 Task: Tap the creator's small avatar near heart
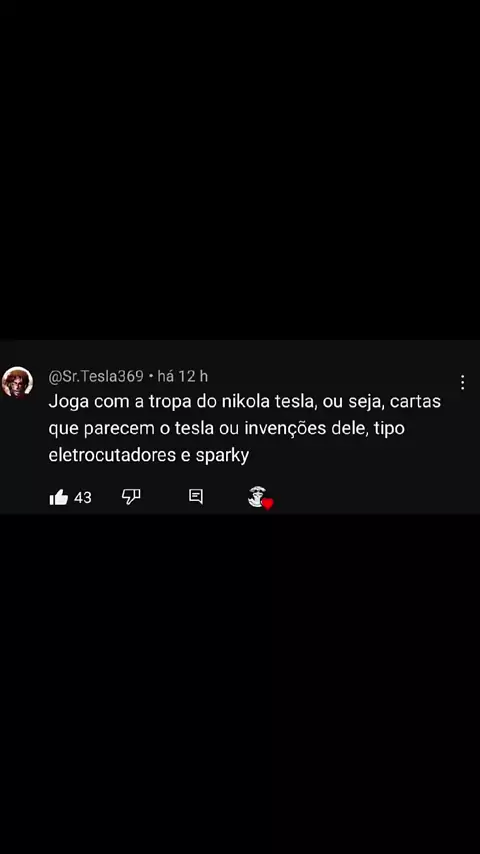click(x=256, y=496)
